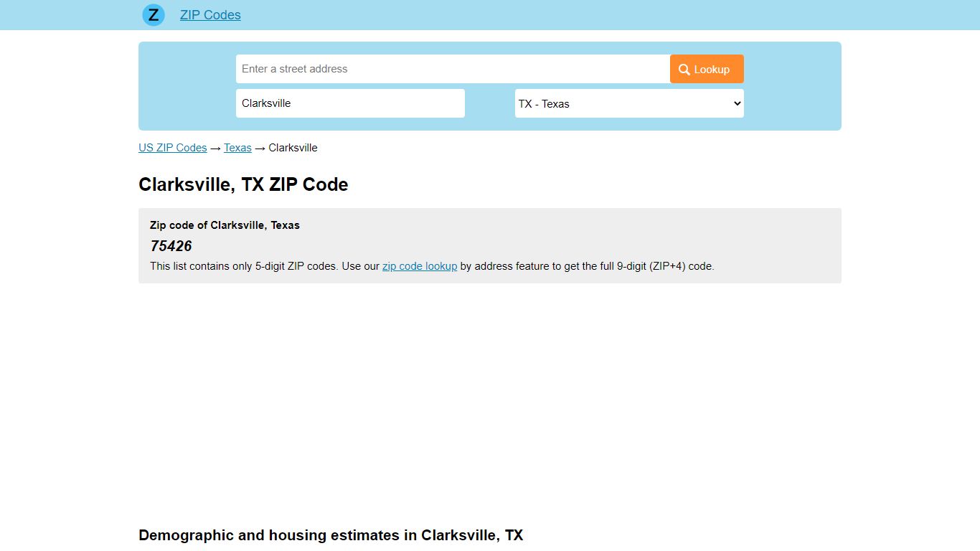Click the Clarksville breadcrumb text
Screen dimensions: 980x551
tap(293, 148)
